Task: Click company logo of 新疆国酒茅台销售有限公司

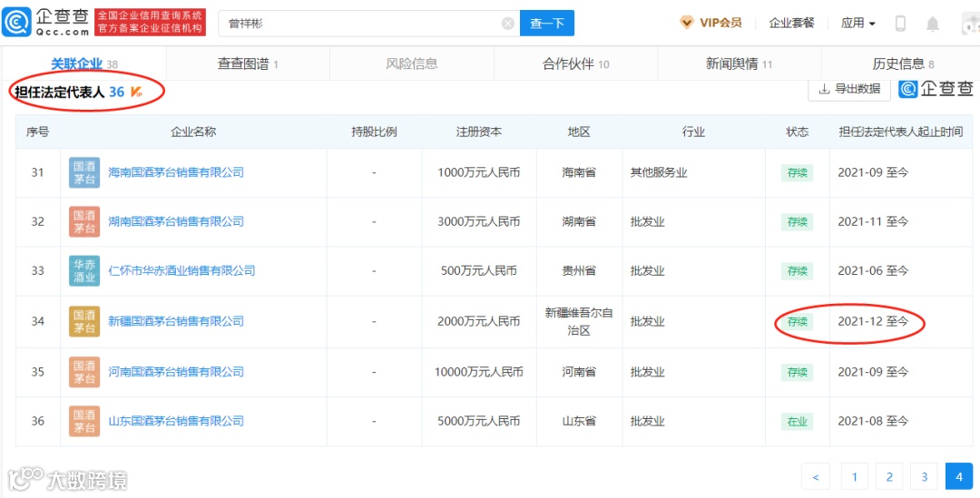Action: point(84,322)
